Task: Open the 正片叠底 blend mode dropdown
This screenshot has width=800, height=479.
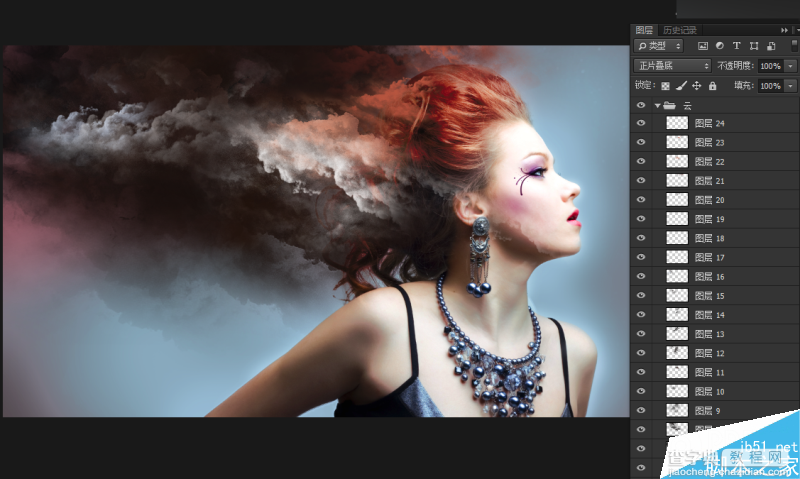Action: 672,66
